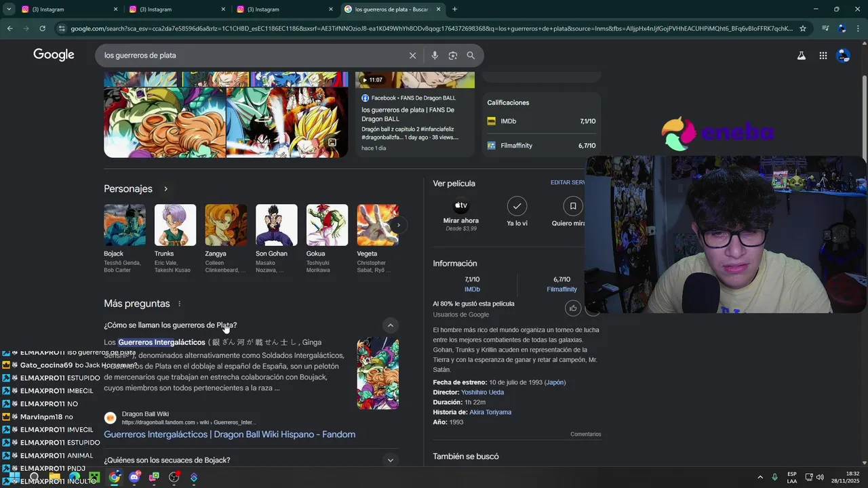The image size is (868, 488).
Task: Reload the current page
Action: tap(42, 28)
